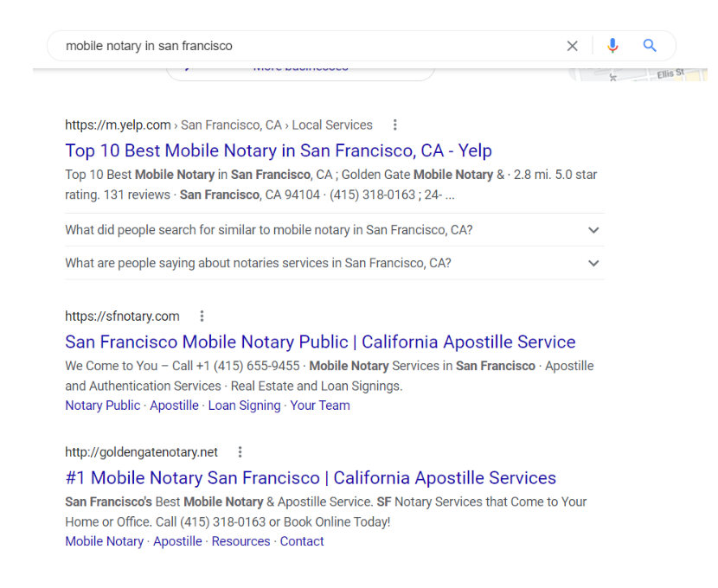This screenshot has width=718, height=588.
Task: Click the "Your Team" sitelink
Action: coord(320,405)
